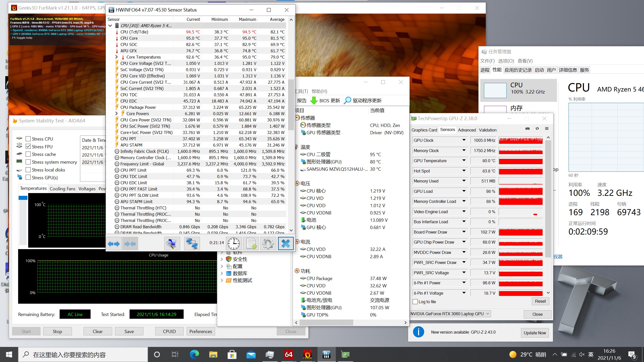The image size is (644, 362).
Task: Enable Stress CPU checkbox
Action: coord(28,139)
